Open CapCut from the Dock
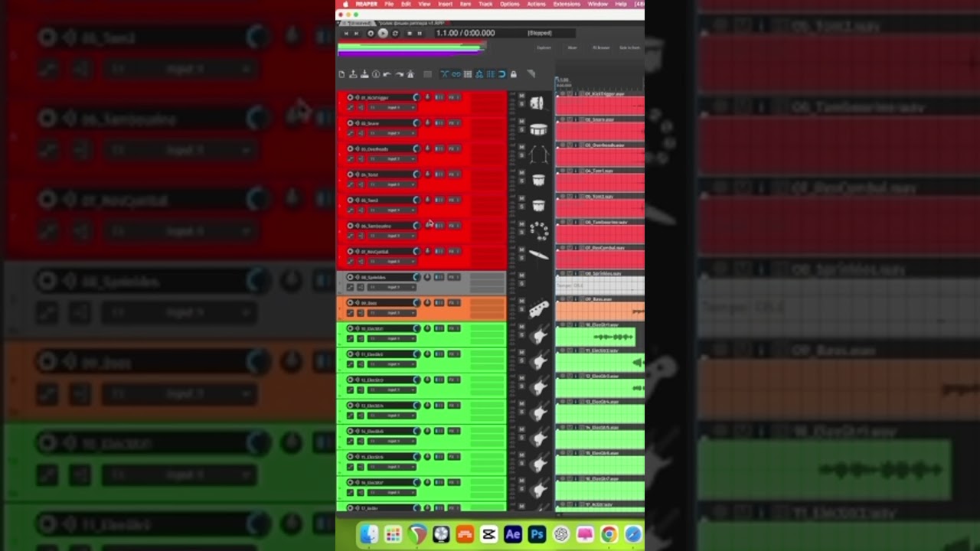The height and width of the screenshot is (551, 980). tap(488, 534)
